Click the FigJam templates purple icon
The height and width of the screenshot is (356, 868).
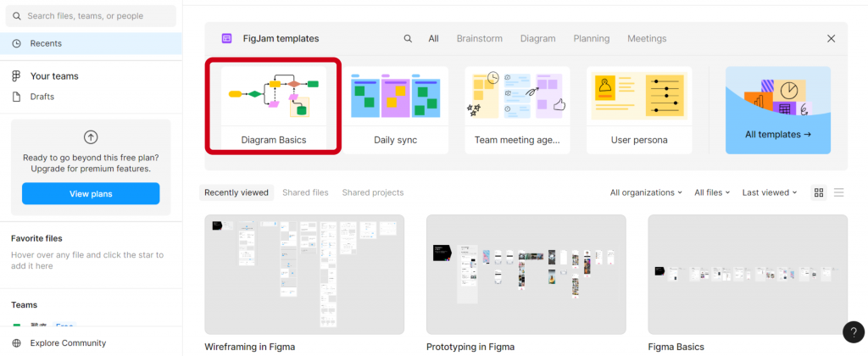click(x=226, y=38)
